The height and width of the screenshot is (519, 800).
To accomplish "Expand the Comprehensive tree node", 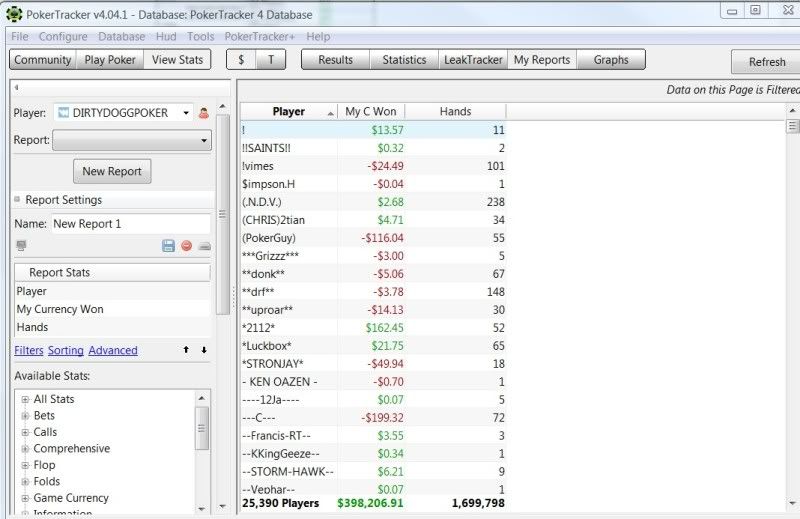I will point(25,449).
